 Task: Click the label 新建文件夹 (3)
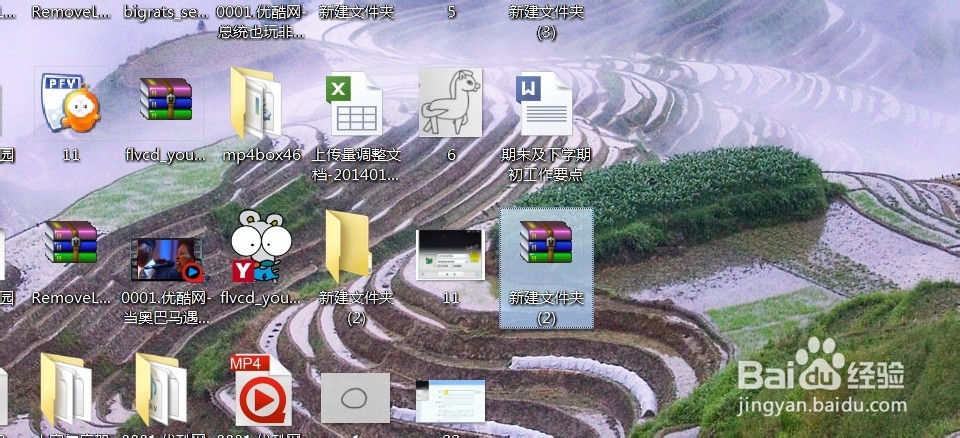coord(546,21)
